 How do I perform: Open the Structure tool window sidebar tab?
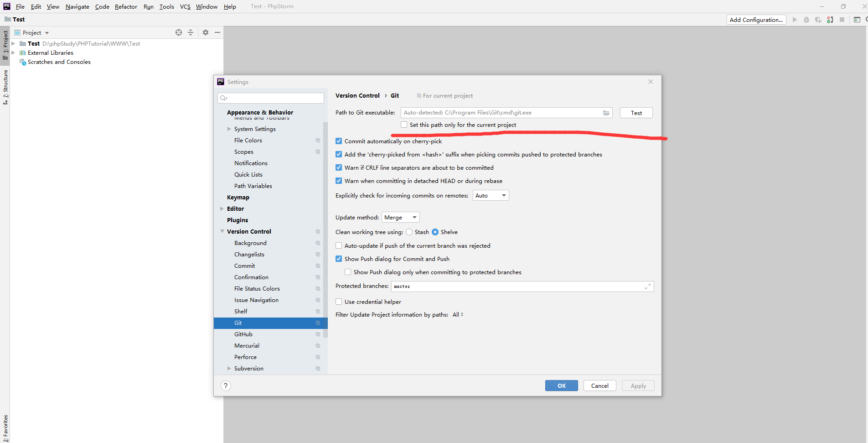[5, 87]
